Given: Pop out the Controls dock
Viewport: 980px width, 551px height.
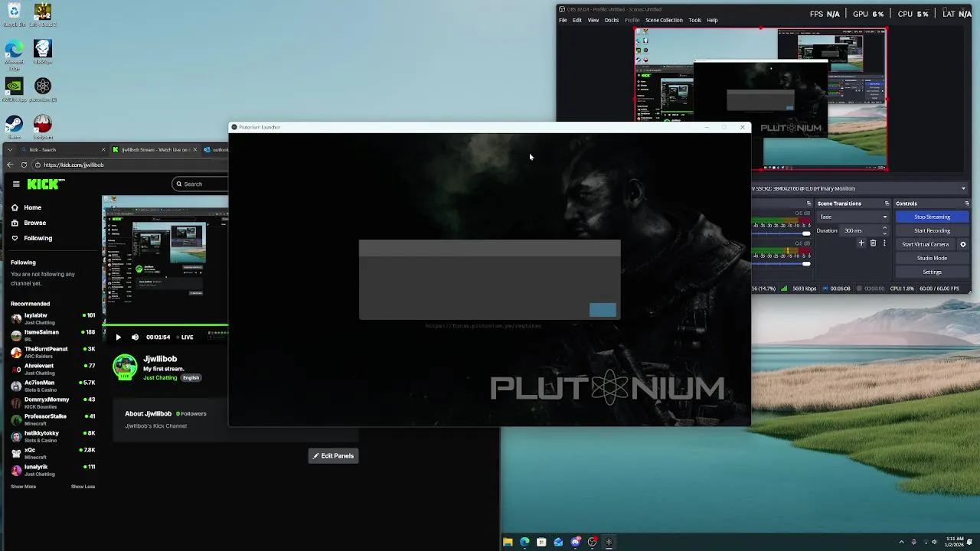Looking at the screenshot, I should coord(967,204).
